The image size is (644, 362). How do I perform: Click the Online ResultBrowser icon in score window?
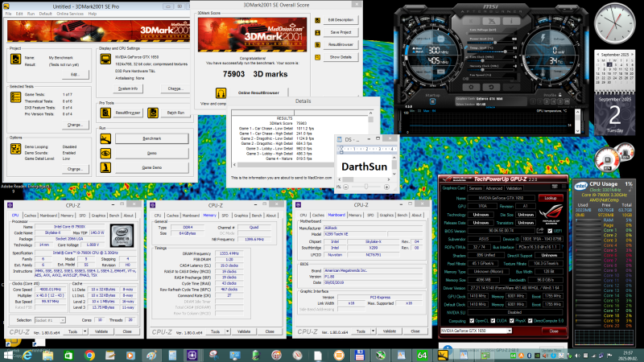221,93
